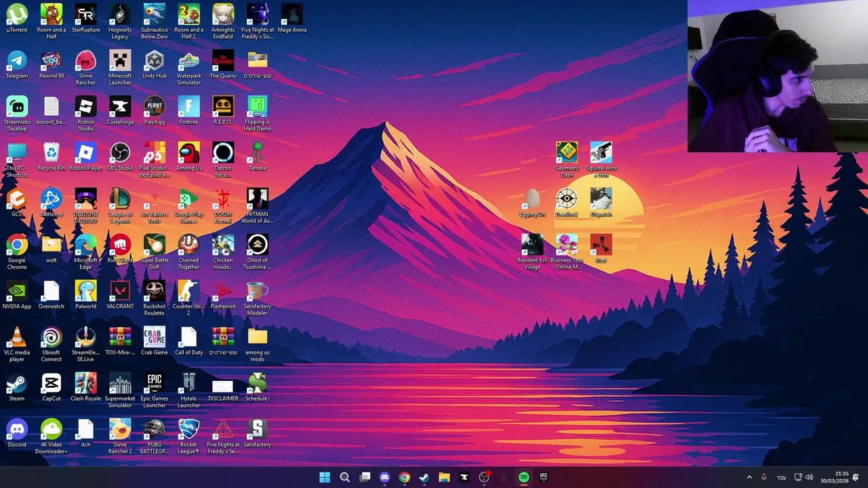Open the Super Battle Golf icon
This screenshot has width=868, height=488.
[x=155, y=252]
